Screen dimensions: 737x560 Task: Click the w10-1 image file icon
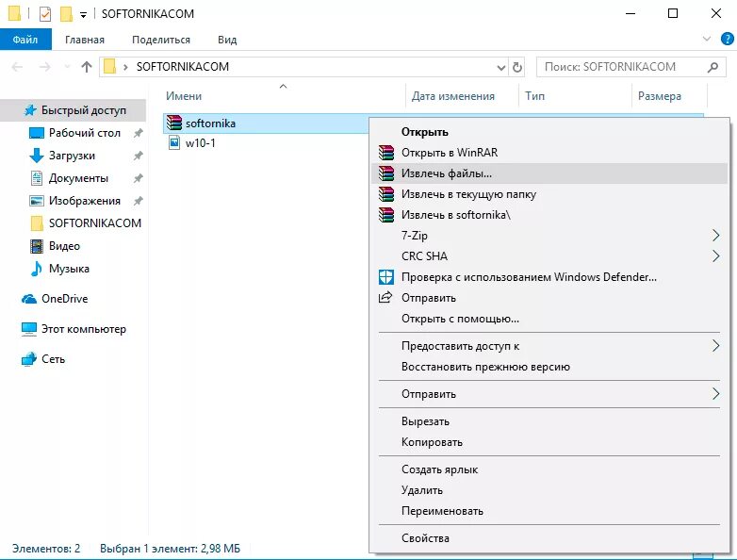coord(174,142)
